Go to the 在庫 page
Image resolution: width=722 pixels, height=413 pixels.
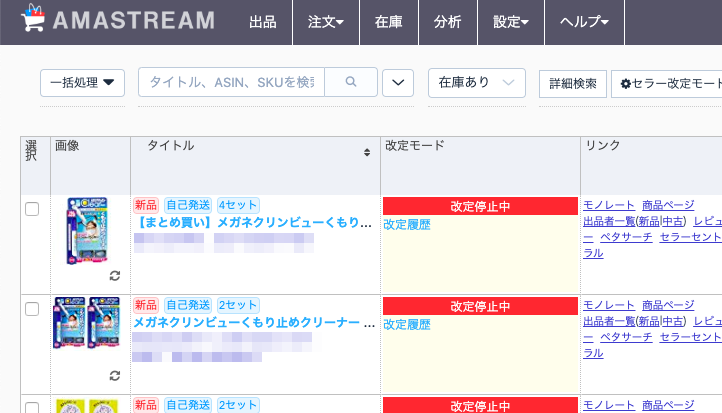click(389, 22)
